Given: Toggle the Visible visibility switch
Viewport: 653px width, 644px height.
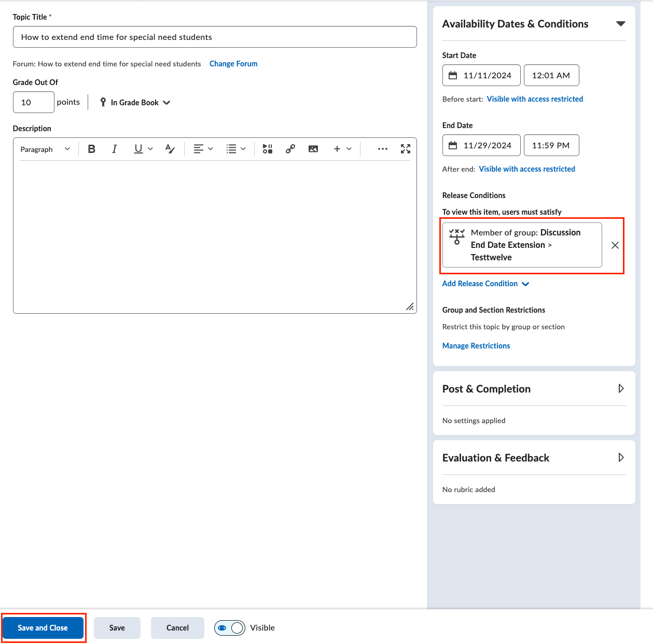Looking at the screenshot, I should pos(230,628).
